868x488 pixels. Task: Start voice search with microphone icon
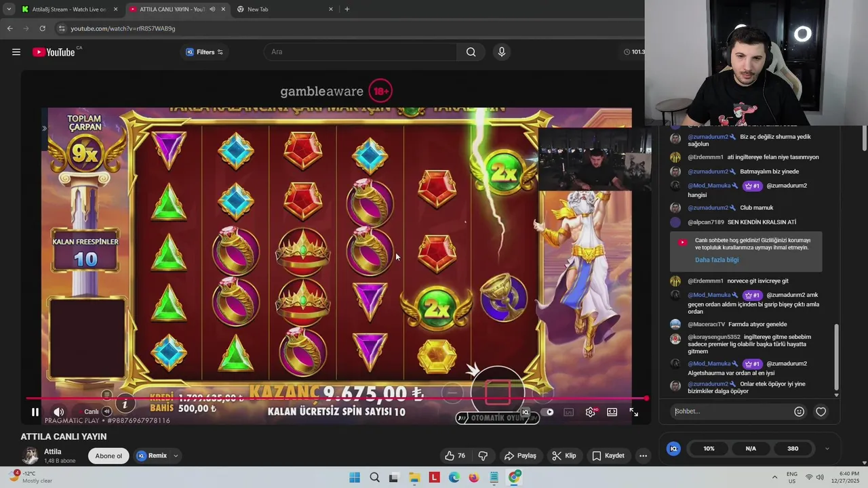pyautogui.click(x=501, y=52)
